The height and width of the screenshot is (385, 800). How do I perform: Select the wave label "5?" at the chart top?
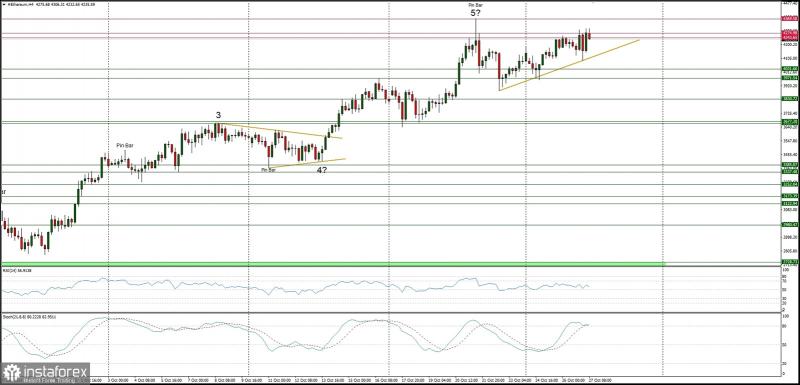476,13
